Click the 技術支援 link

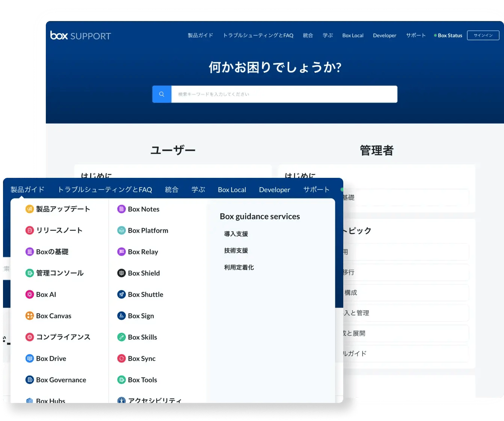coord(236,250)
